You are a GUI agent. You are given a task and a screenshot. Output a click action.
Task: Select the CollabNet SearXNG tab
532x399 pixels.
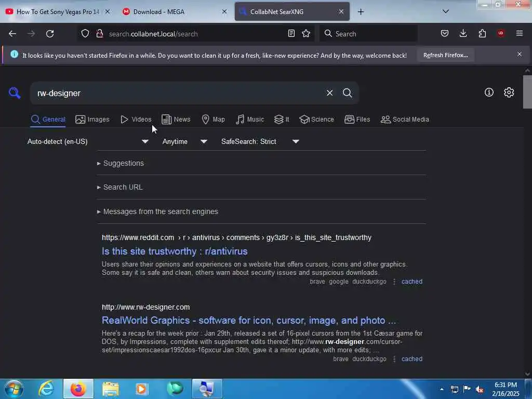point(292,11)
